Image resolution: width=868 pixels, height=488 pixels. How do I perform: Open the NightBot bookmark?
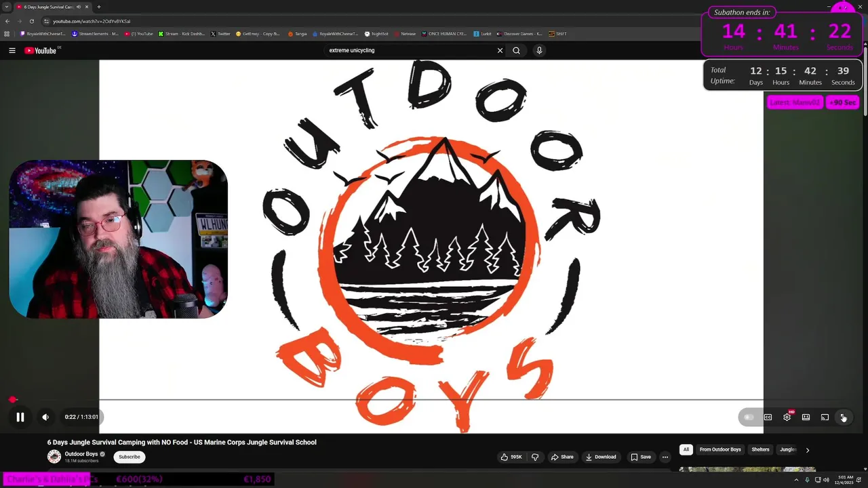pos(376,34)
